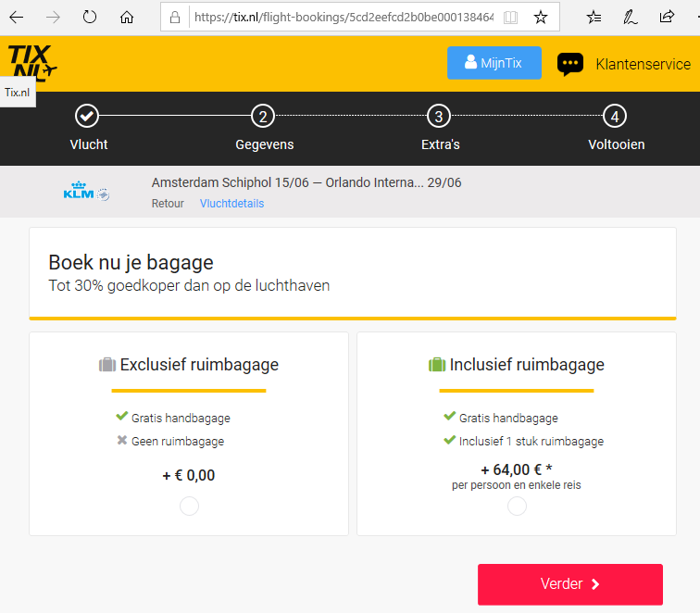700x613 pixels.
Task: Click 'Tot 30% goedkoper dan op de luchthaven'
Action: (x=189, y=286)
